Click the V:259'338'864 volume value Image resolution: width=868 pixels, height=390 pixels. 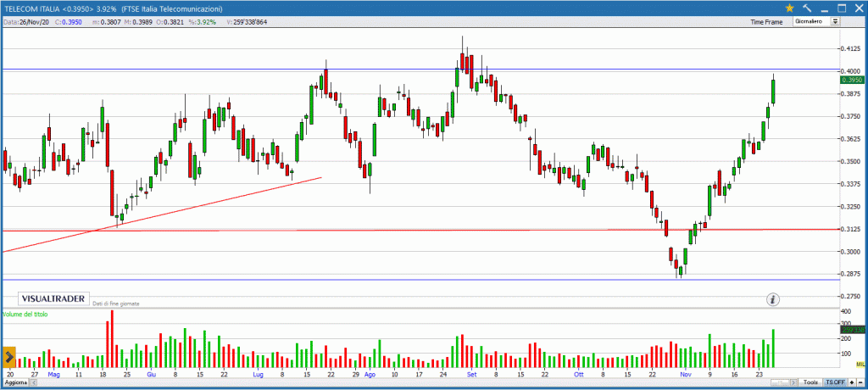247,22
